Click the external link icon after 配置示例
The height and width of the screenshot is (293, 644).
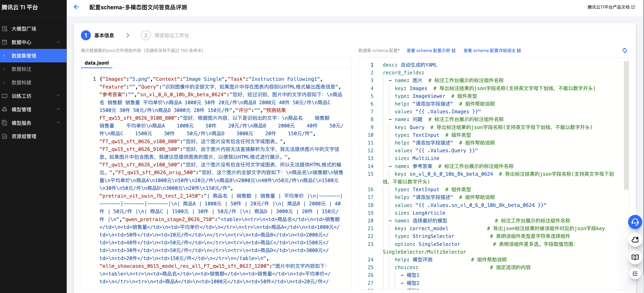coord(454,51)
